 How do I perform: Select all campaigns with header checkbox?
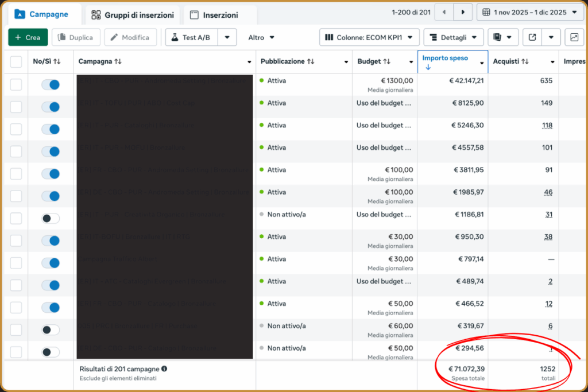16,61
